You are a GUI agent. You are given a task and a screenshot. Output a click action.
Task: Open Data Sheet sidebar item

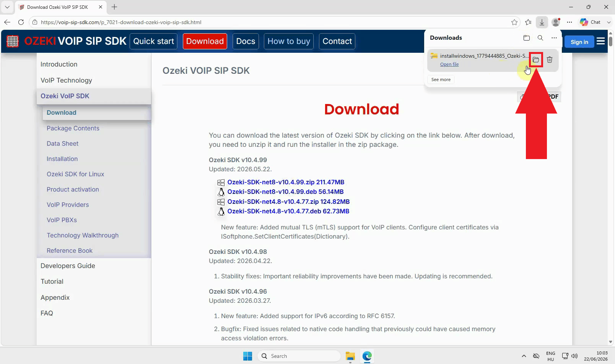62,143
